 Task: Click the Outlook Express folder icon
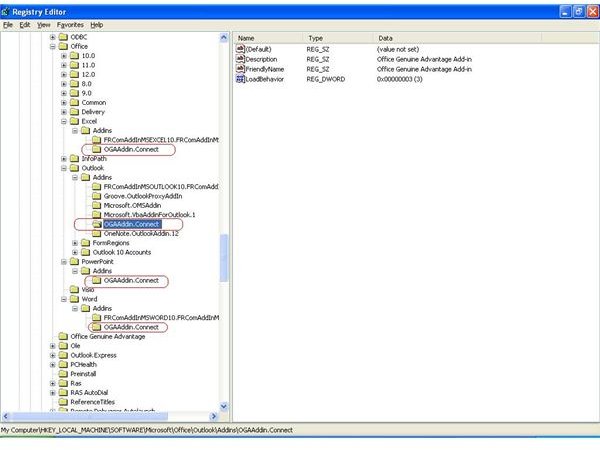pos(63,355)
